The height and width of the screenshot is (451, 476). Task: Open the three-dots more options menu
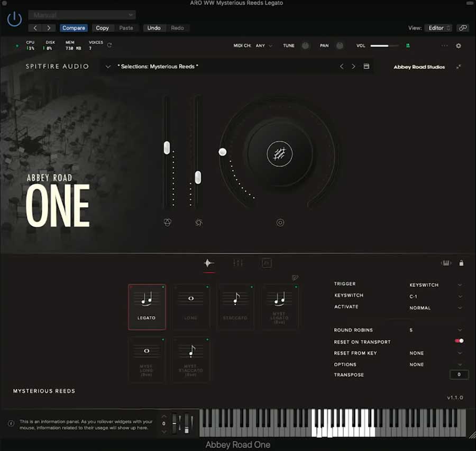coord(444,45)
